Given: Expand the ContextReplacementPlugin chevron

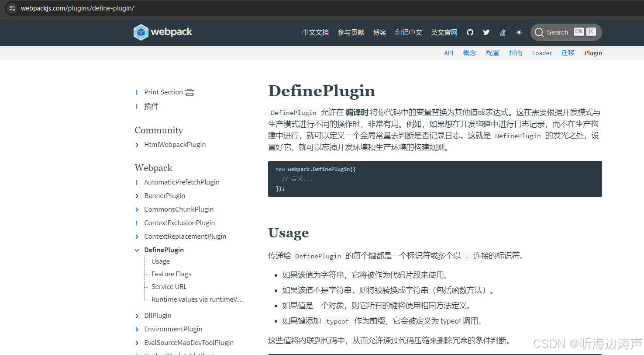Looking at the screenshot, I should click(x=137, y=237).
